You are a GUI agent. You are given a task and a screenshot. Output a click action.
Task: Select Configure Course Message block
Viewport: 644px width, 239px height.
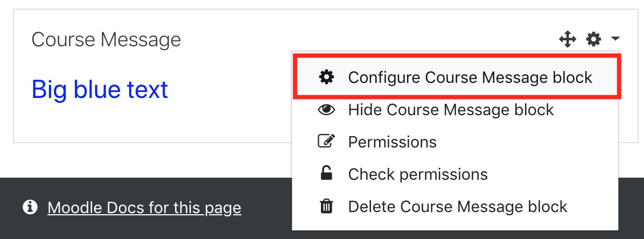click(470, 77)
